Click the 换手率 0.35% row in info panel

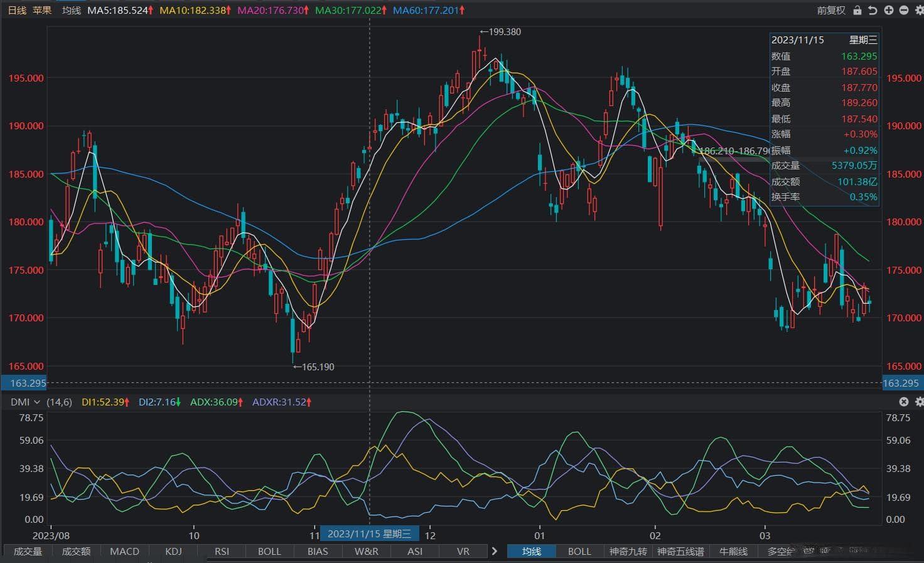point(824,197)
